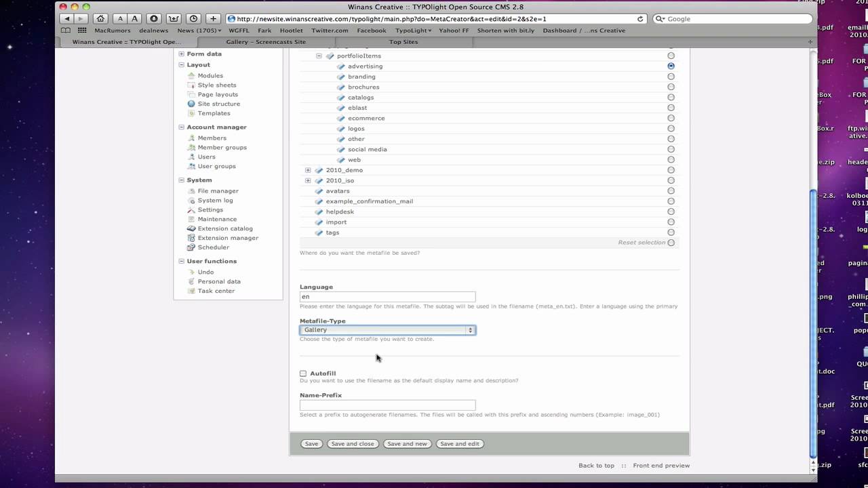Open Site structure globe icon
The height and width of the screenshot is (488, 868).
tap(191, 104)
